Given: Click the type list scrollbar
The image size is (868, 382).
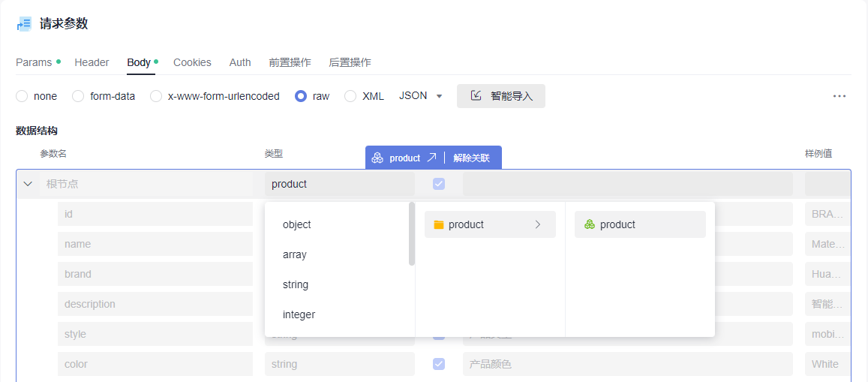Looking at the screenshot, I should tap(412, 233).
